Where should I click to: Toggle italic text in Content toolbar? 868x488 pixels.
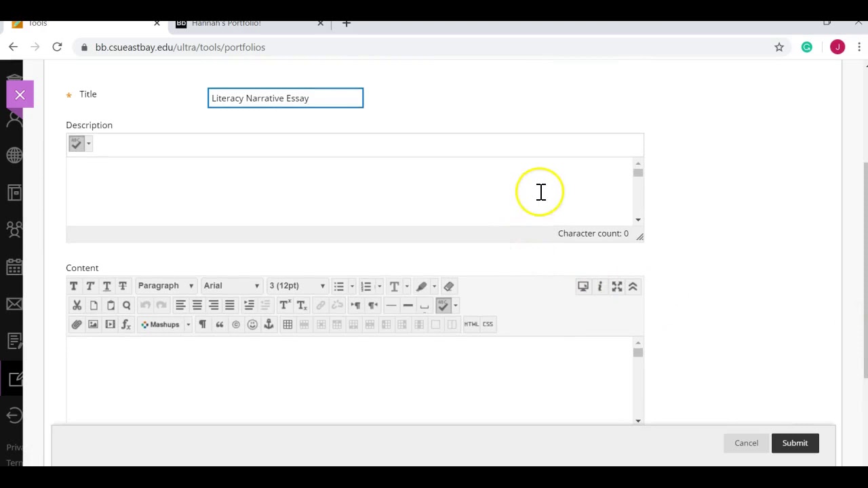click(x=90, y=286)
